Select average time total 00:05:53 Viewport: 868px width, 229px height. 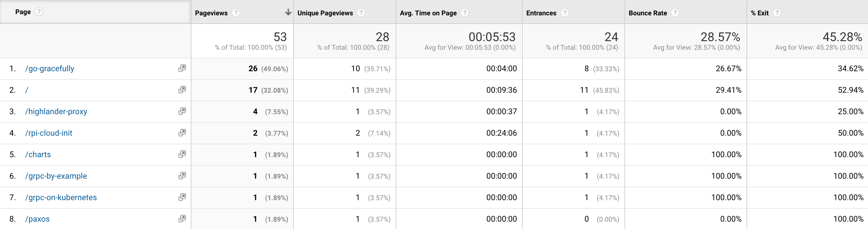pyautogui.click(x=492, y=37)
